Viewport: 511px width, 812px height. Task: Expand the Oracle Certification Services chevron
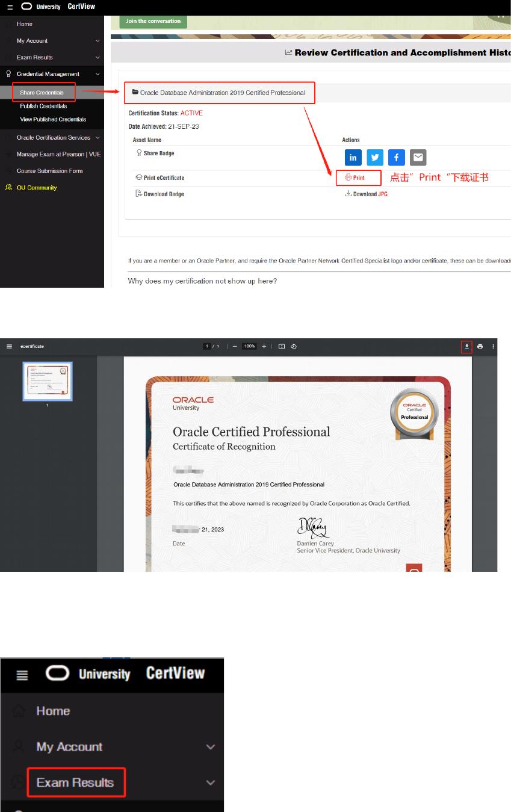(x=98, y=138)
